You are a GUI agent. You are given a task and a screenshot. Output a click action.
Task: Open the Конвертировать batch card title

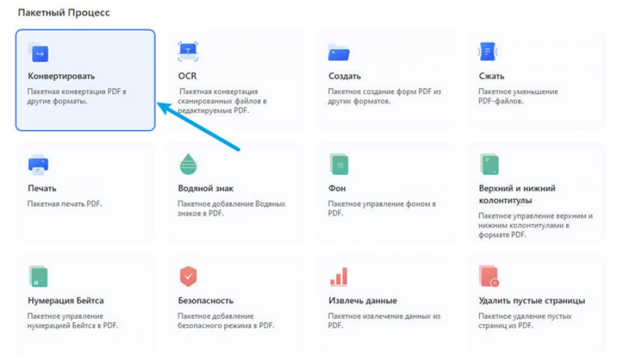[61, 76]
